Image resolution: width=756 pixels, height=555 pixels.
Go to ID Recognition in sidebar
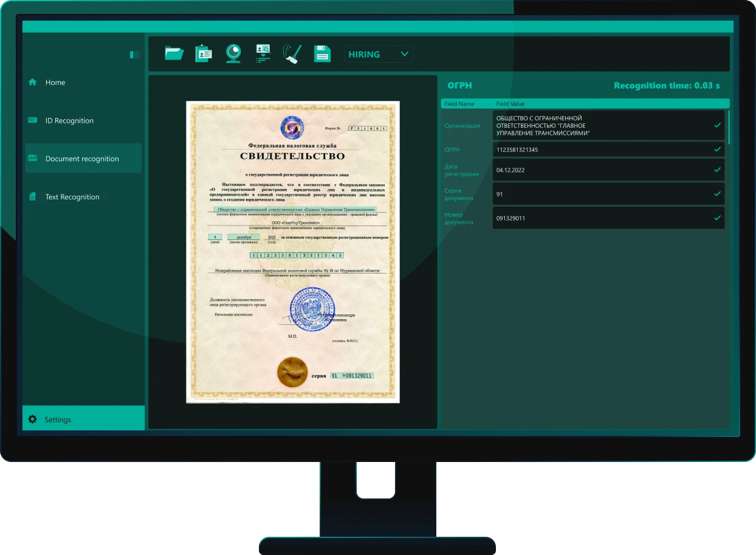69,120
